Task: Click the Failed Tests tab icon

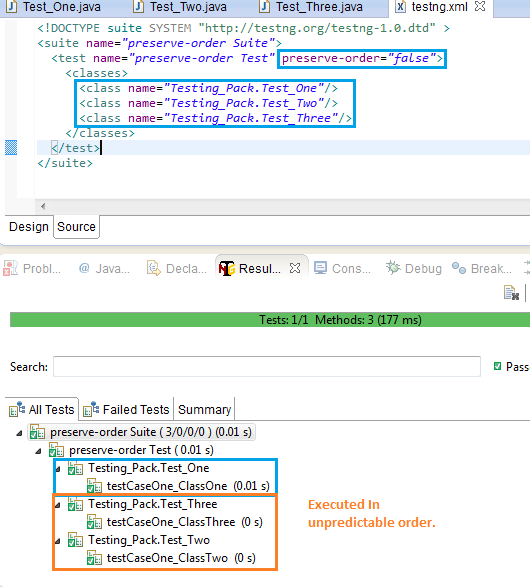Action: [x=91, y=410]
